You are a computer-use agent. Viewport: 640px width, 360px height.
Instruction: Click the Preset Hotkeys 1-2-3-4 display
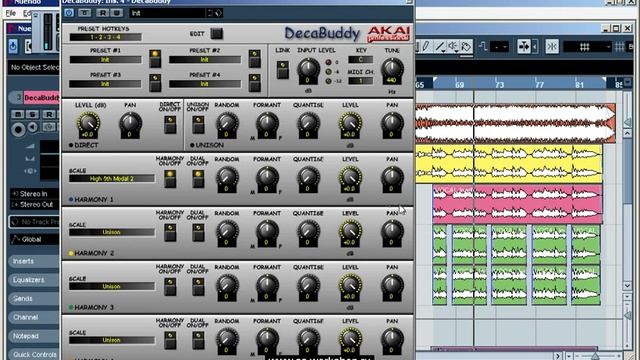point(106,37)
